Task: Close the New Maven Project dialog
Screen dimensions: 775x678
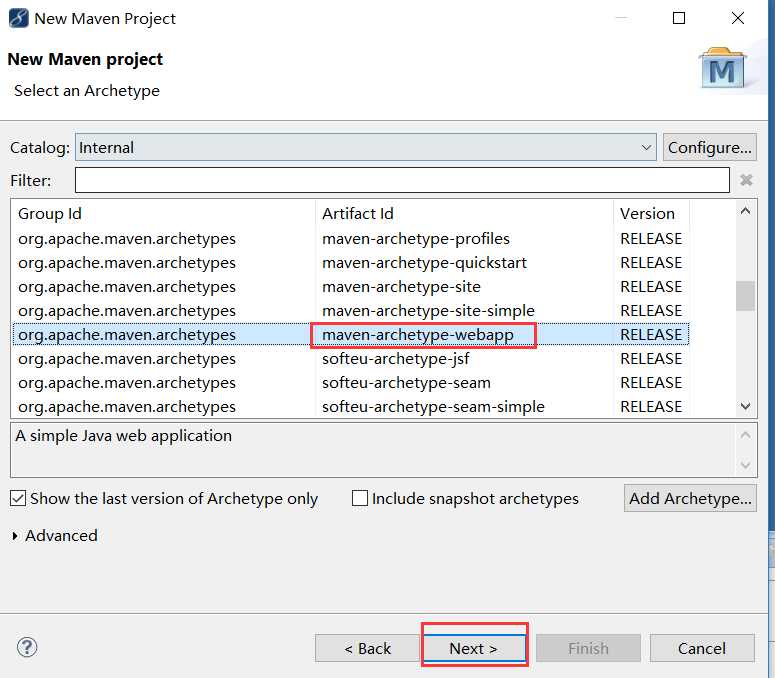Action: [x=737, y=18]
